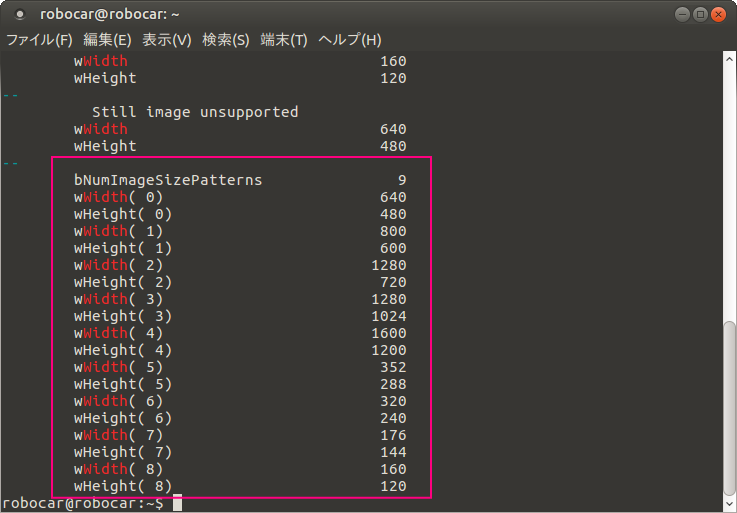Maximize the terminal window
The image size is (737, 513).
(x=700, y=15)
